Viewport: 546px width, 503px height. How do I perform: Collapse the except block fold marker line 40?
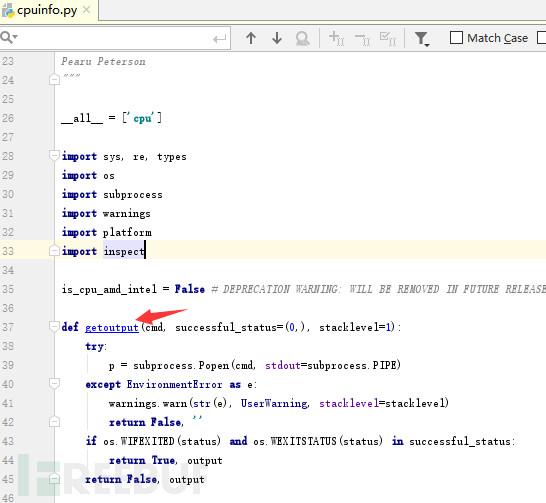pyautogui.click(x=54, y=383)
